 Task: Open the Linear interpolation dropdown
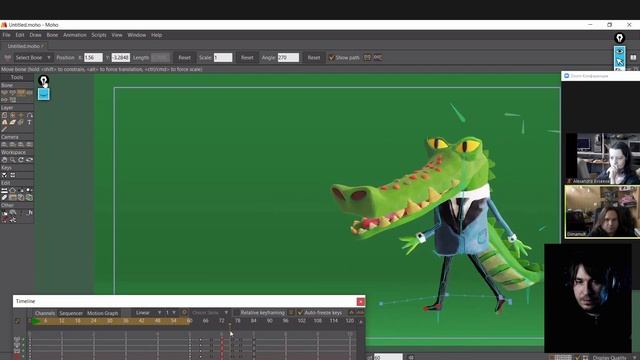click(x=147, y=313)
